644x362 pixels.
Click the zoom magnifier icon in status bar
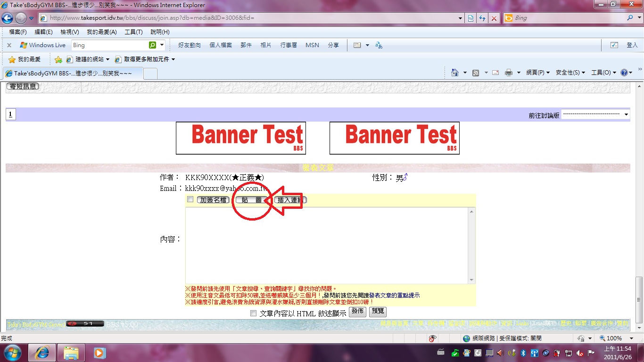(603, 338)
